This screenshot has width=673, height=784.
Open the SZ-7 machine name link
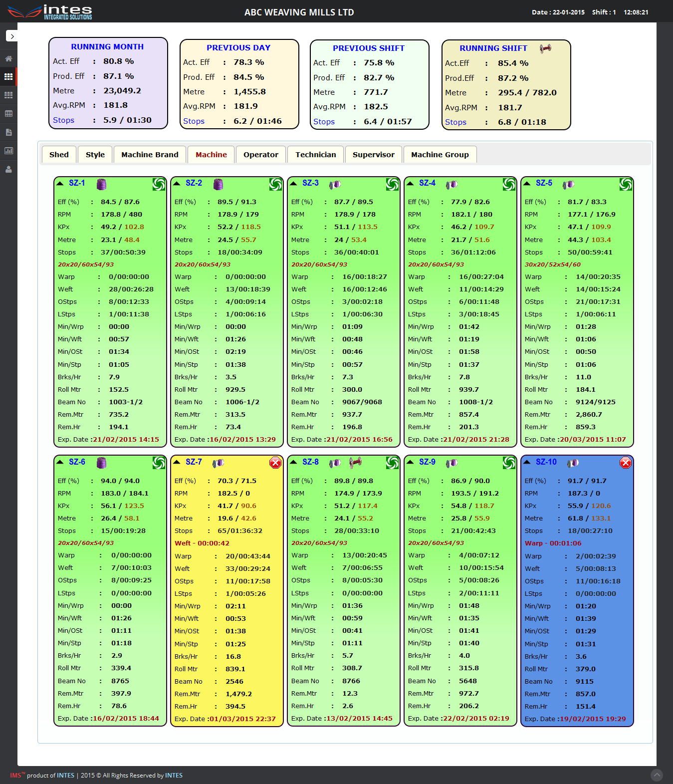(x=194, y=462)
